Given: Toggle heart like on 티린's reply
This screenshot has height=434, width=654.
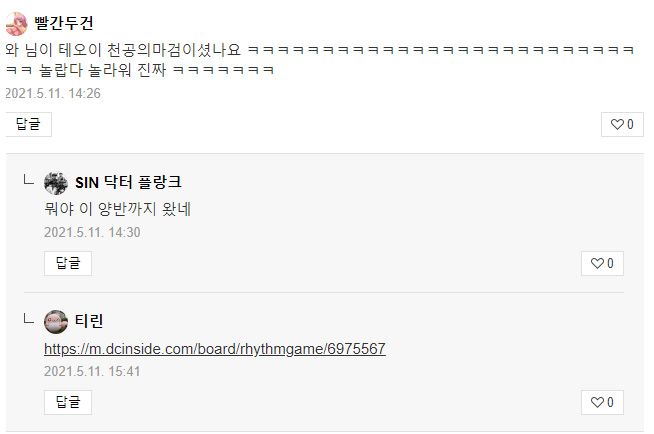Looking at the screenshot, I should pyautogui.click(x=602, y=402).
